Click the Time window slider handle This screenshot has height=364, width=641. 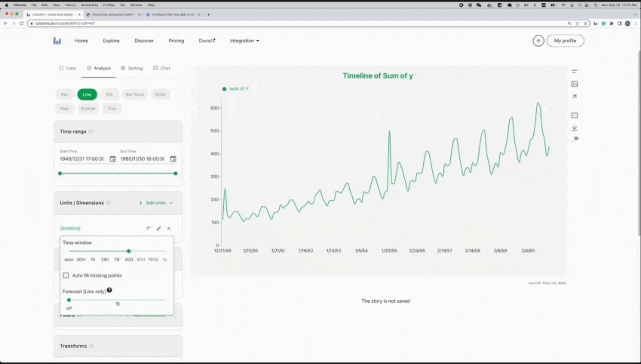pyautogui.click(x=129, y=251)
